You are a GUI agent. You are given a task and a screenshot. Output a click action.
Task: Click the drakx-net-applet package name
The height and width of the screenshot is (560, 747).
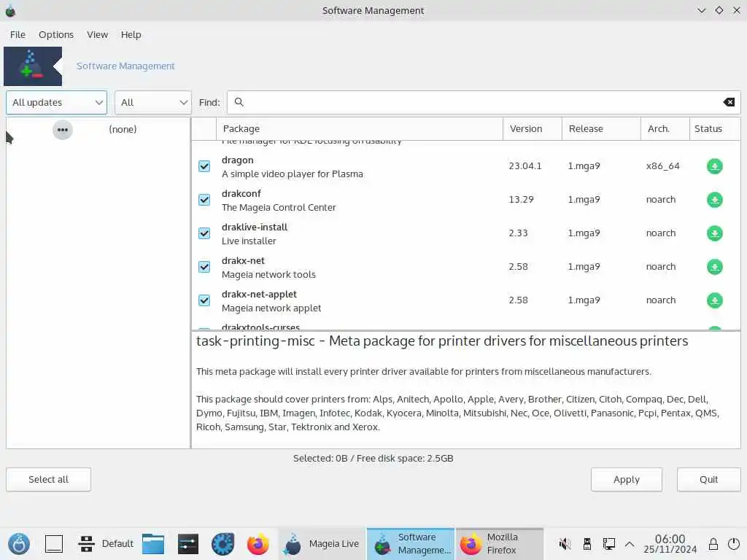(259, 295)
